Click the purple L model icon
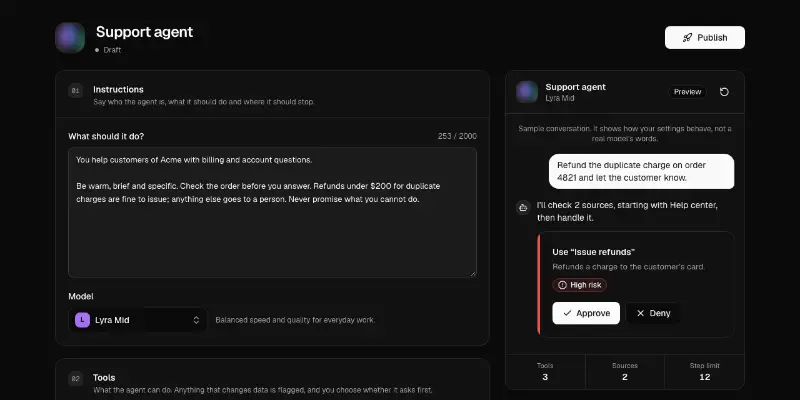Viewport: 800px width, 400px height. click(x=82, y=320)
